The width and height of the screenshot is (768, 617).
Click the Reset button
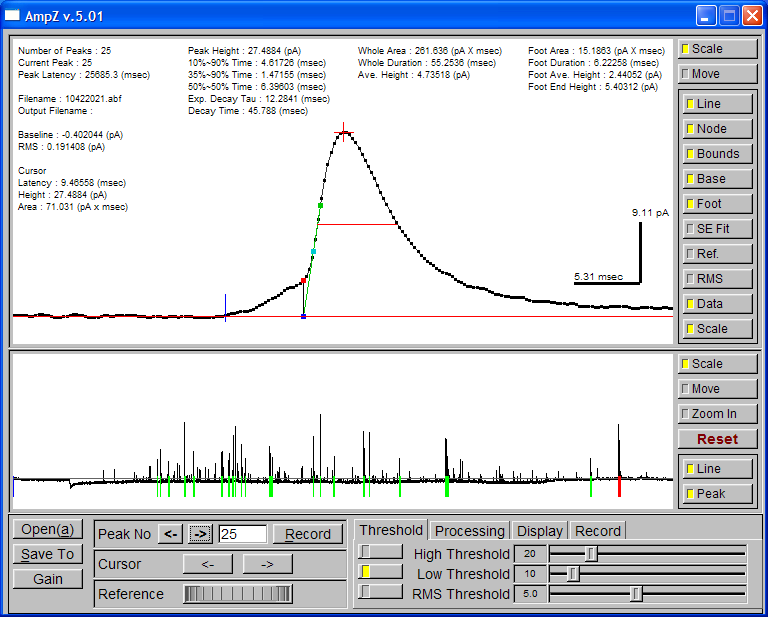tap(718, 439)
